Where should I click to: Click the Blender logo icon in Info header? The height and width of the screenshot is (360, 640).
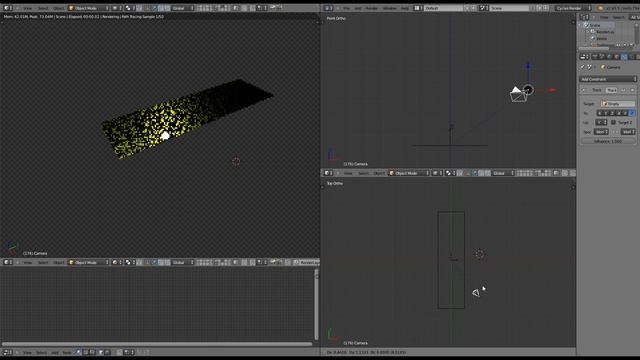coord(600,8)
